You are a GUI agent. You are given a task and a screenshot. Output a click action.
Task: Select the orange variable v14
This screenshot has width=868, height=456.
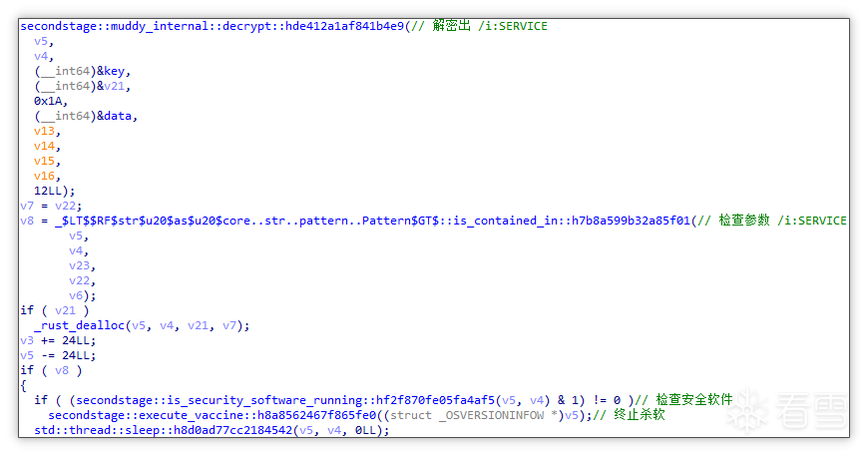[x=44, y=146]
